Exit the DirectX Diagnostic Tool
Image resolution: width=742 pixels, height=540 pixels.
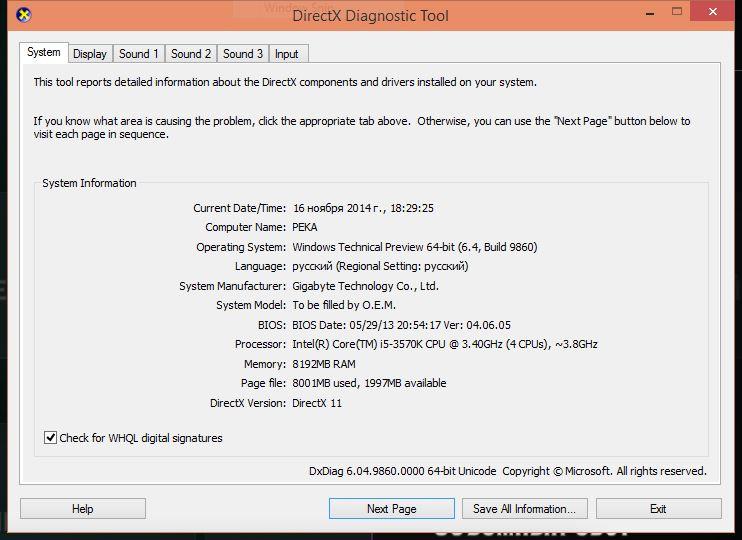click(x=659, y=509)
